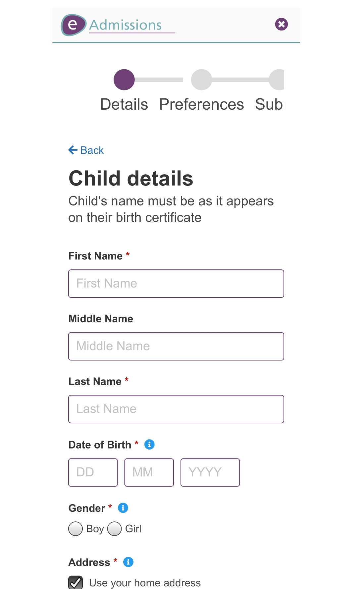
Task: Click the DD day field
Action: (x=93, y=472)
